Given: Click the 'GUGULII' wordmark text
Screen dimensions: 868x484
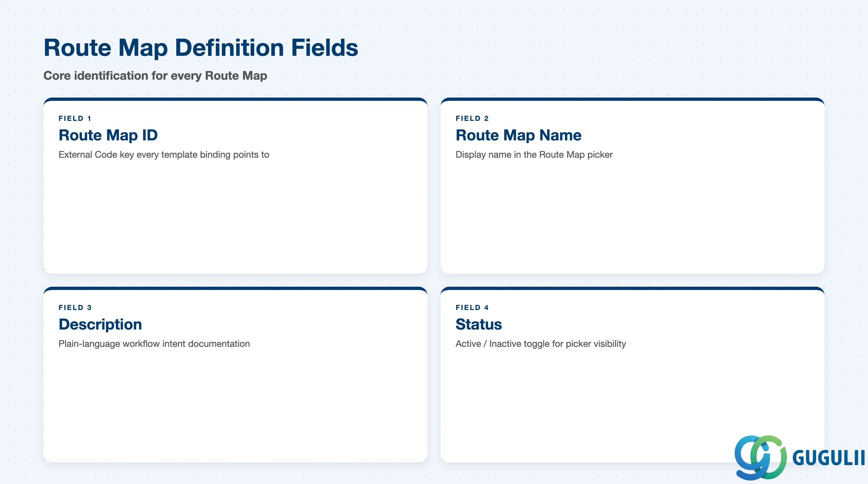Looking at the screenshot, I should pyautogui.click(x=829, y=458).
